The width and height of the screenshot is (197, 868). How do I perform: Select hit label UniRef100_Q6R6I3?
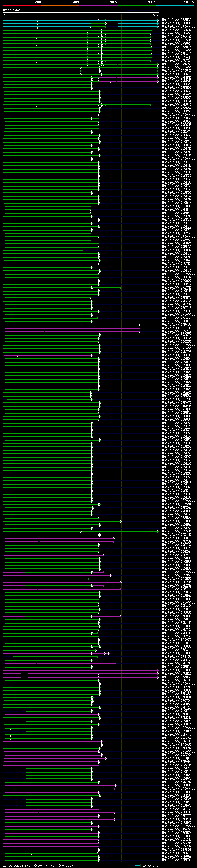tap(177, 74)
